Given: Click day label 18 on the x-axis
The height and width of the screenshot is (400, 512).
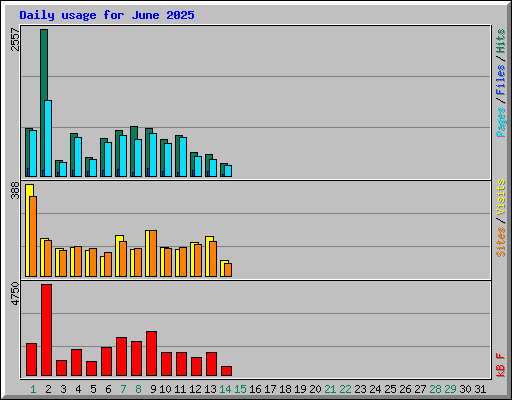Looking at the screenshot, I should point(285,389).
